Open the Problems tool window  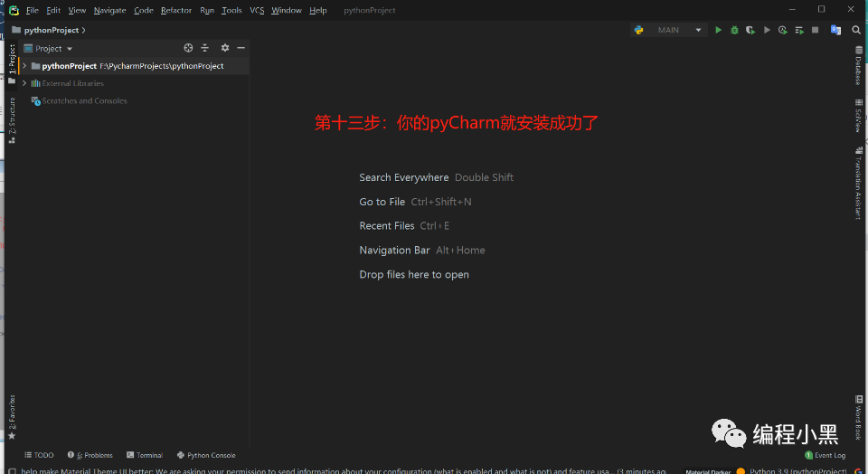(x=90, y=455)
